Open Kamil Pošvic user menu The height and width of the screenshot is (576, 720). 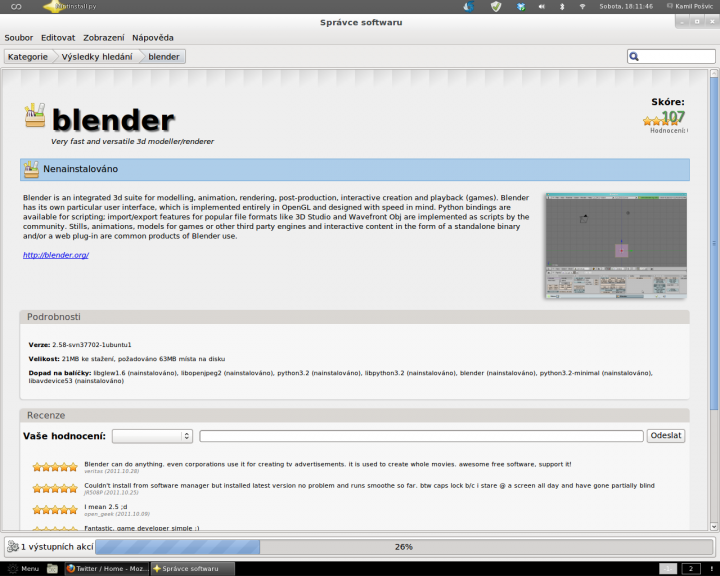tap(690, 6)
